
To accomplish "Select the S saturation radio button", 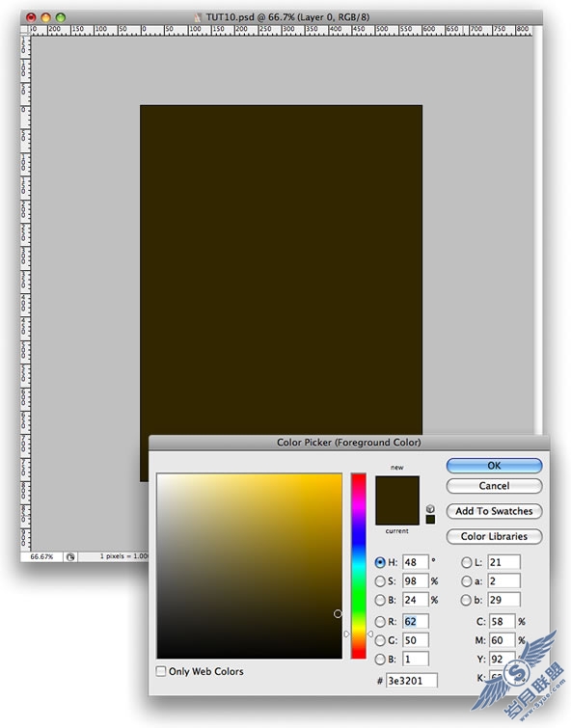I will point(380,581).
